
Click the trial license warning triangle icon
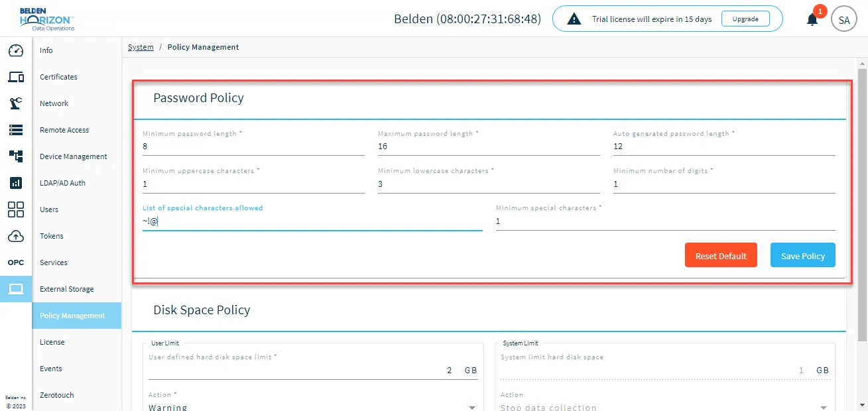coord(574,19)
